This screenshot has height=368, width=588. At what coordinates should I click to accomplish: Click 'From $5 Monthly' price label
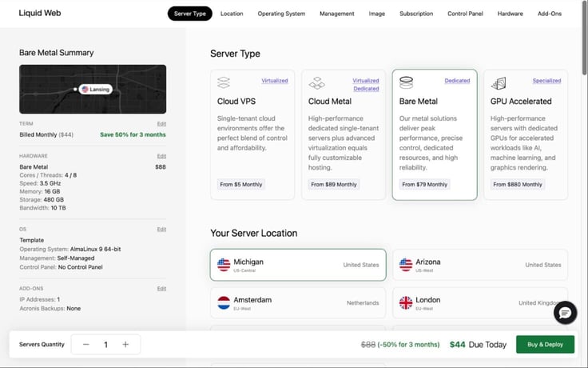click(241, 184)
